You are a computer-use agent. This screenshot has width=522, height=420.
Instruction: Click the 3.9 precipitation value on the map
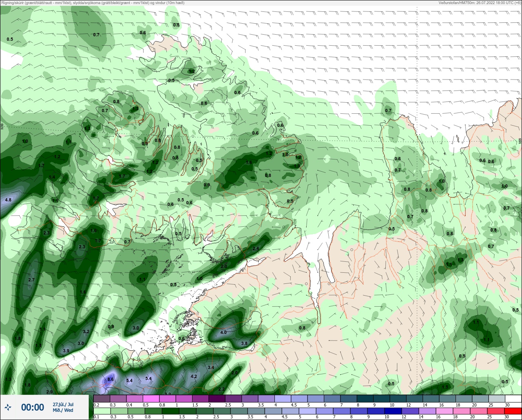pyautogui.click(x=66, y=351)
